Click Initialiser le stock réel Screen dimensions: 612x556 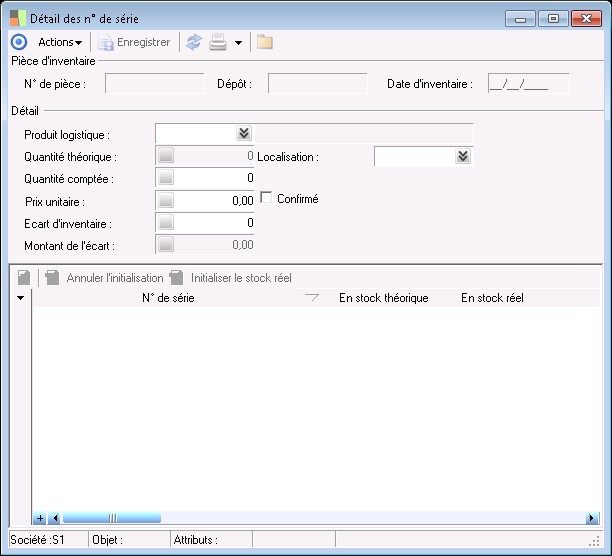coord(231,278)
